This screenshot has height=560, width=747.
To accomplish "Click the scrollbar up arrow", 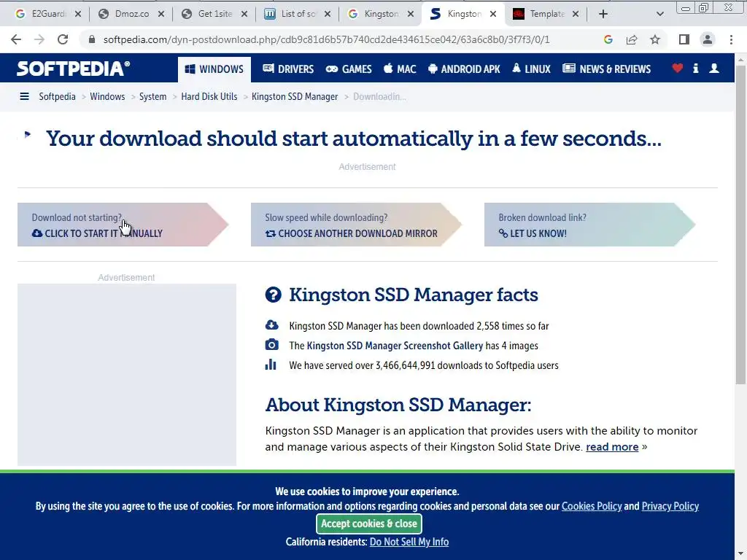I will 741,58.
